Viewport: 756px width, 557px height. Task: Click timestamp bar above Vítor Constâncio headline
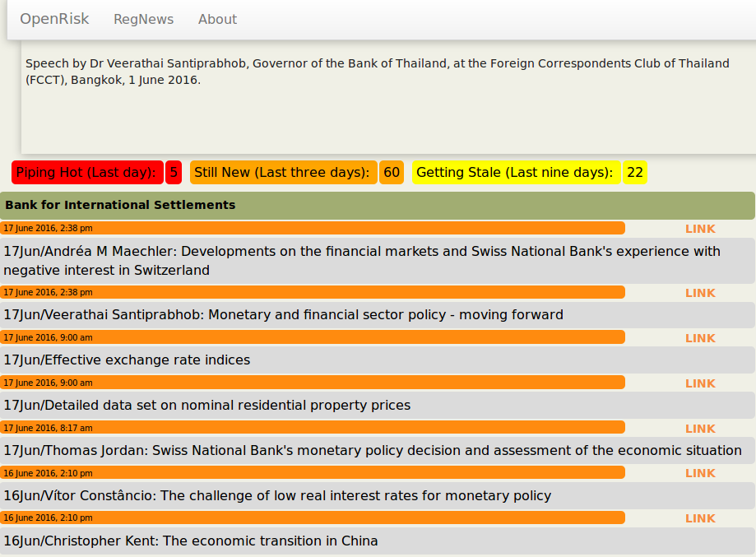tap(313, 473)
